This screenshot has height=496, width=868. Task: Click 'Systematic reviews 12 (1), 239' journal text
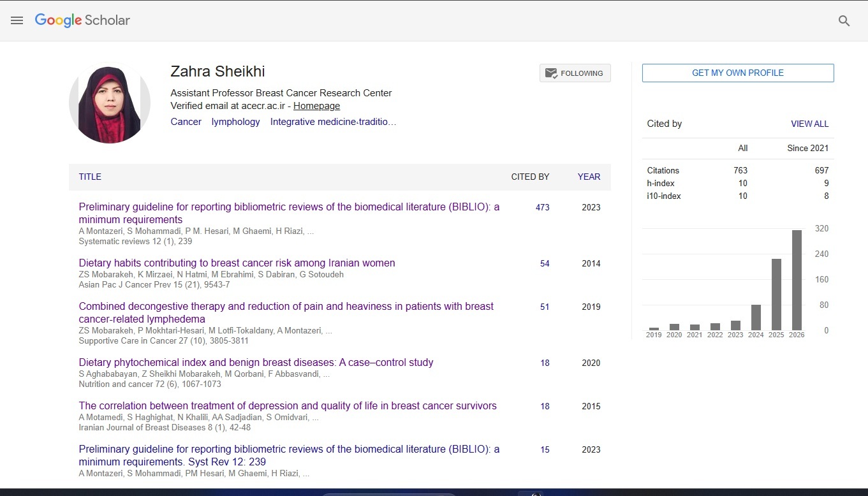click(x=135, y=242)
